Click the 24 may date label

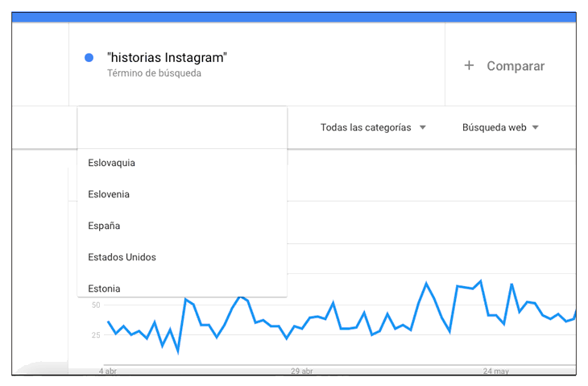(x=496, y=371)
